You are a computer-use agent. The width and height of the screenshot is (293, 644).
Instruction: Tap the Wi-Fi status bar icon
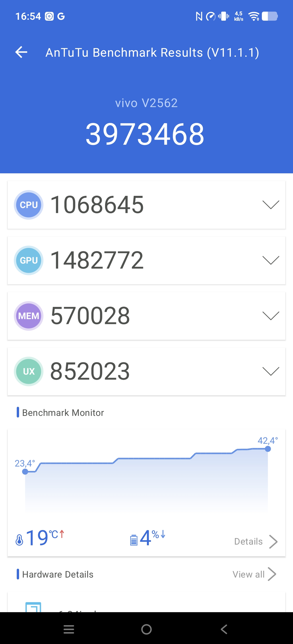254,16
